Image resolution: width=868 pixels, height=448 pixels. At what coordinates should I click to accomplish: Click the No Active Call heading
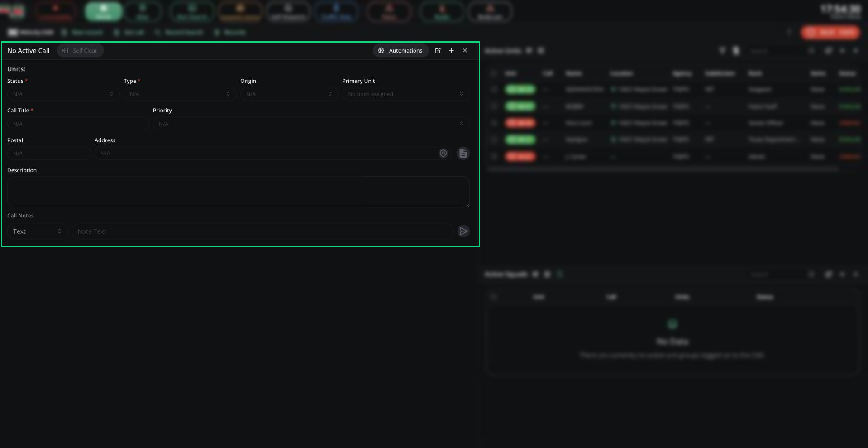pos(28,51)
